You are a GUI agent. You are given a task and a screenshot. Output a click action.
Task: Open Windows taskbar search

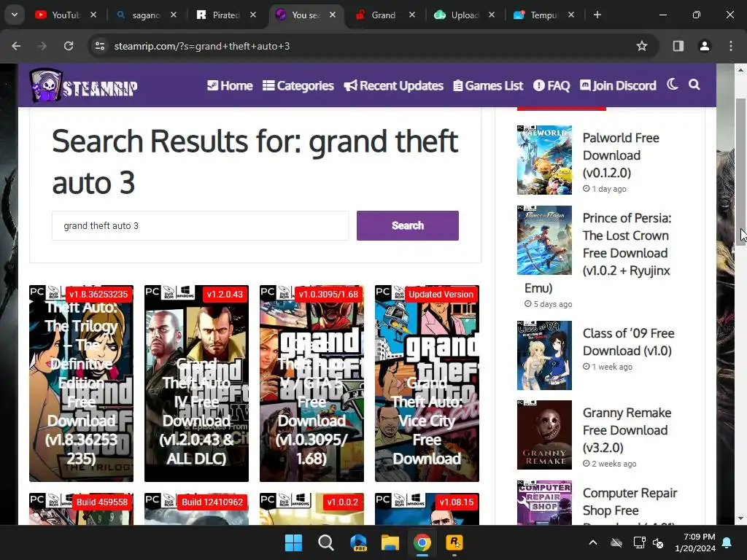[x=326, y=542]
